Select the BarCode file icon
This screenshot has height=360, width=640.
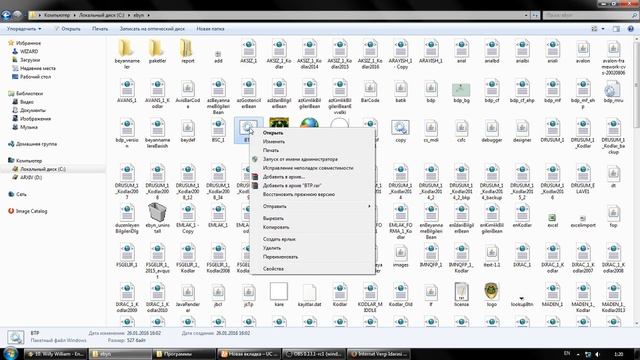[x=370, y=88]
